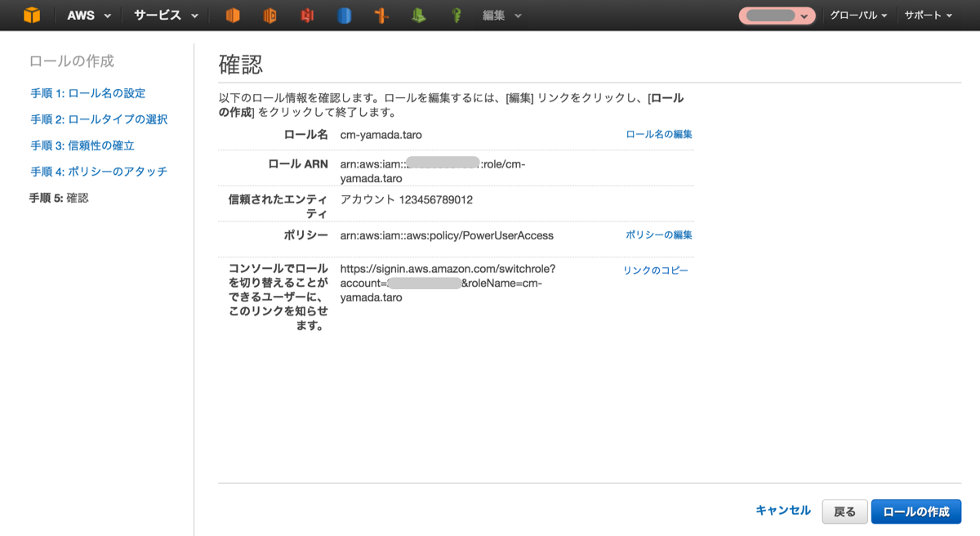This screenshot has width=980, height=536.
Task: Open the account name menu
Action: coord(774,15)
